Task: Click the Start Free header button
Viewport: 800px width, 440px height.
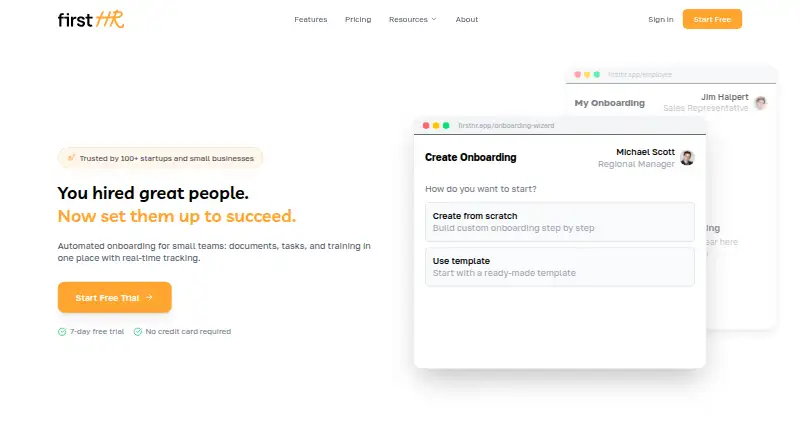Action: pyautogui.click(x=712, y=19)
